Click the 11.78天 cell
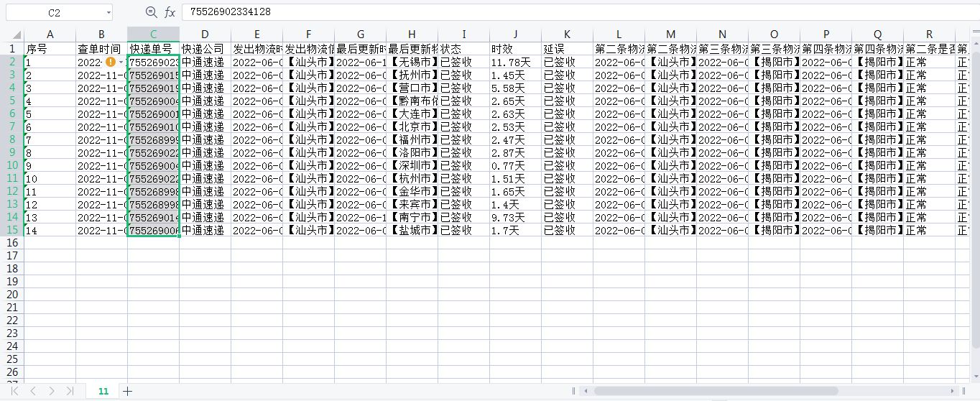 coord(515,62)
